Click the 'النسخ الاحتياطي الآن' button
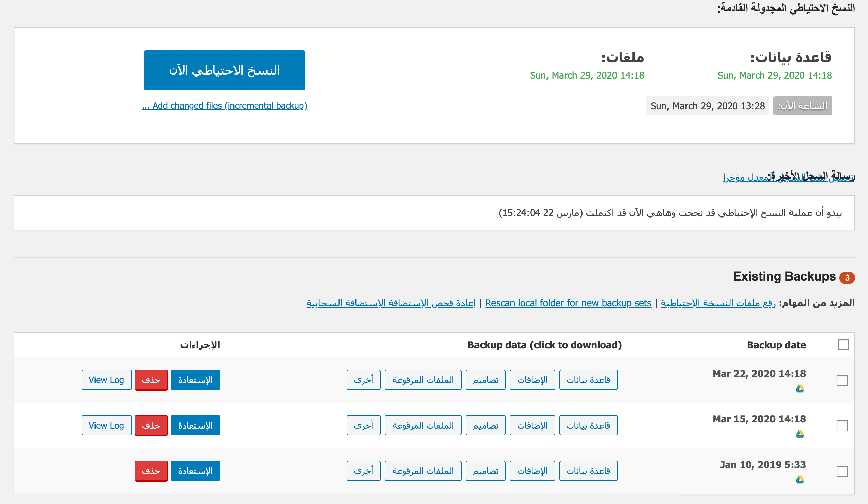The width and height of the screenshot is (868, 504). [x=224, y=71]
